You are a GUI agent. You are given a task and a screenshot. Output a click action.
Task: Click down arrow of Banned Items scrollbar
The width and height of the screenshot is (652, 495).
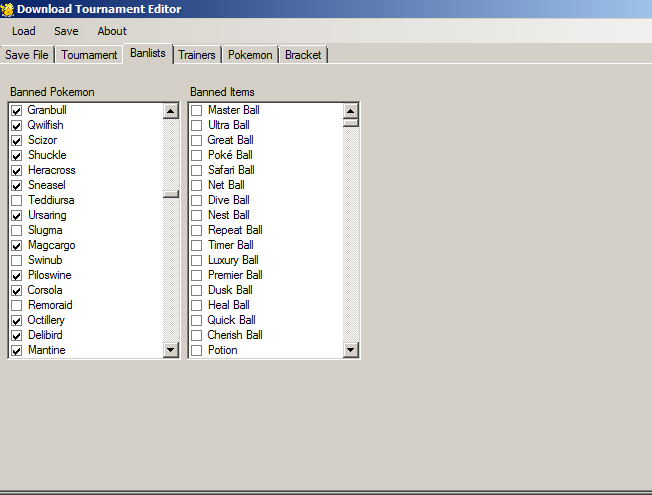[351, 350]
